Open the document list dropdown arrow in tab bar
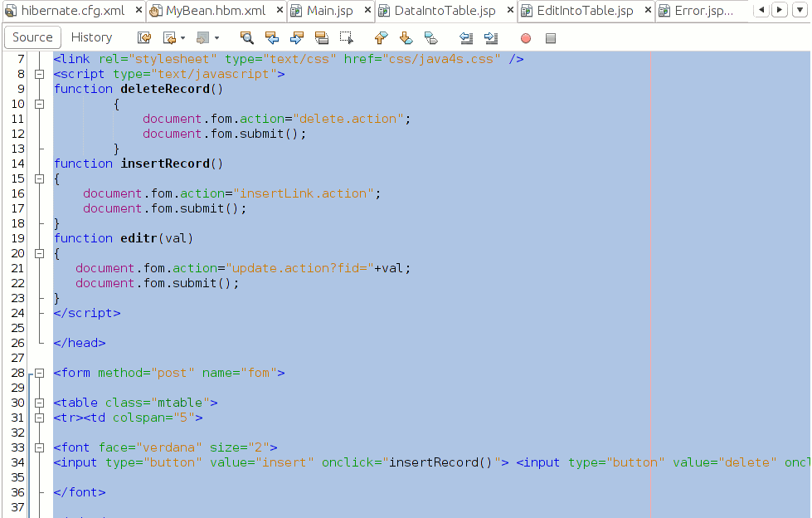Image resolution: width=812 pixels, height=518 pixels. (x=800, y=10)
